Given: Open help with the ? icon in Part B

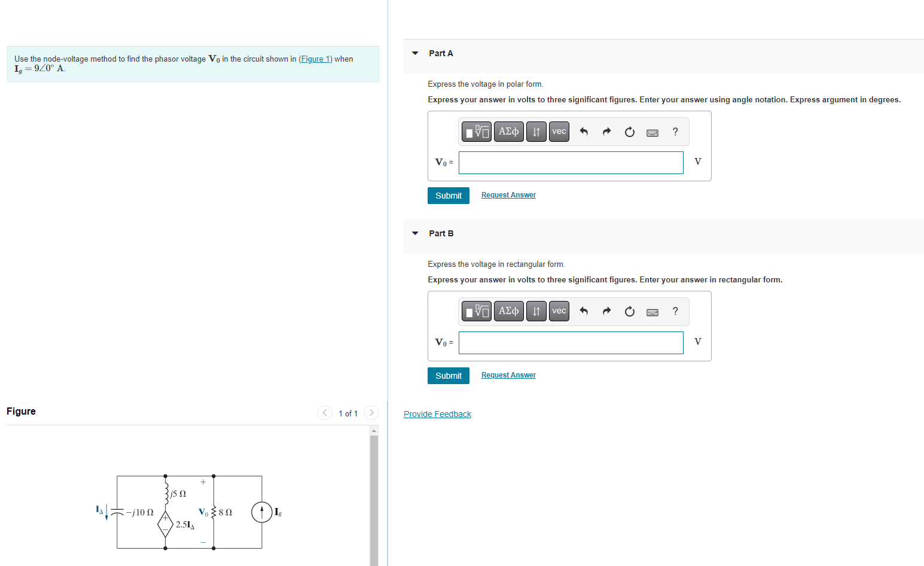Looking at the screenshot, I should (x=675, y=311).
